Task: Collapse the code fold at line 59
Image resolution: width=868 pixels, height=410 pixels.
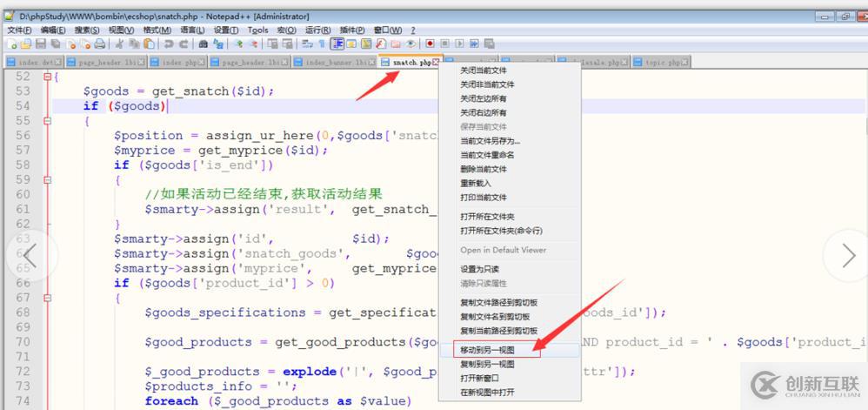Action: [x=48, y=179]
